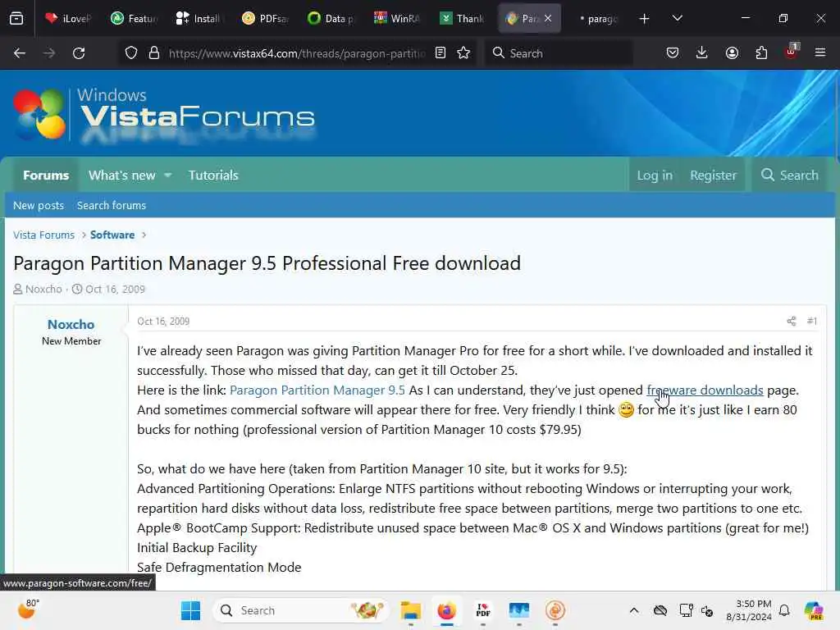Go to Vista Forums breadcrumb
The width and height of the screenshot is (840, 630).
click(44, 235)
